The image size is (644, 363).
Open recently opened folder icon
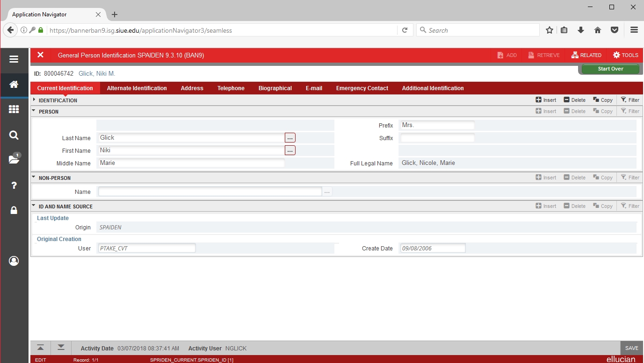point(14,159)
